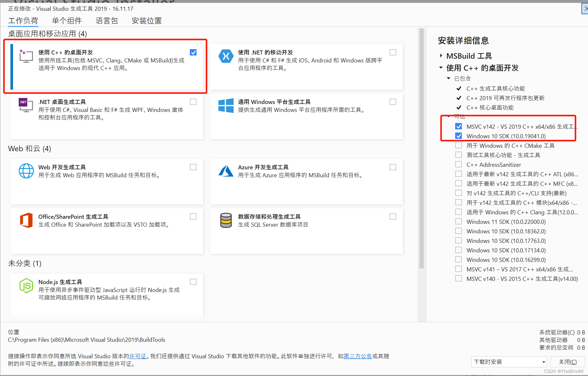Check the C++ AddressSanitizer option

point(458,164)
